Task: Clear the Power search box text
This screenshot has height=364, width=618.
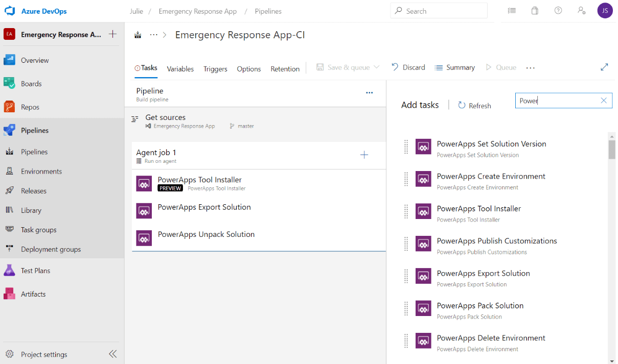Action: [x=603, y=101]
